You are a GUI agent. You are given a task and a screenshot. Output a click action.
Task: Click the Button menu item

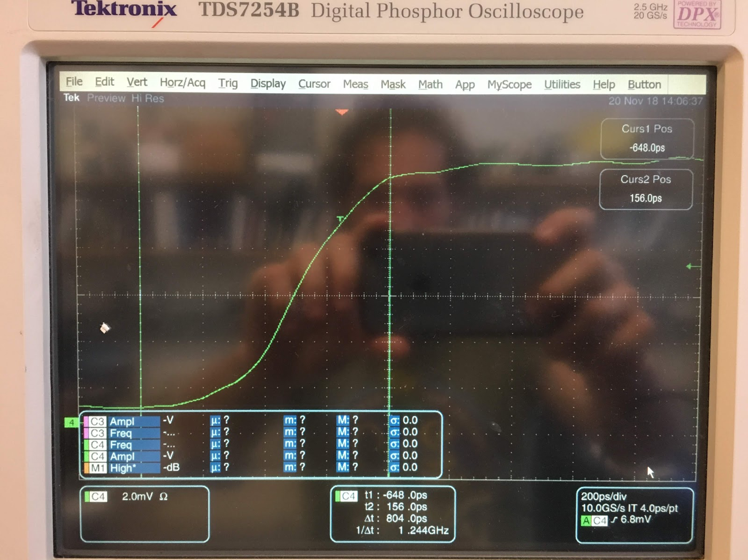tap(644, 85)
